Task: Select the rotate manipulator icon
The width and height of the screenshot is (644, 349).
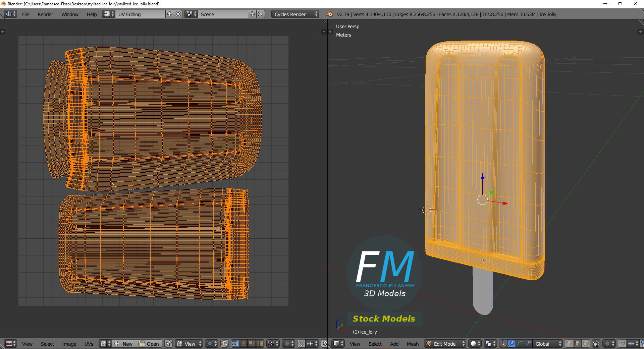Action: tap(520, 344)
